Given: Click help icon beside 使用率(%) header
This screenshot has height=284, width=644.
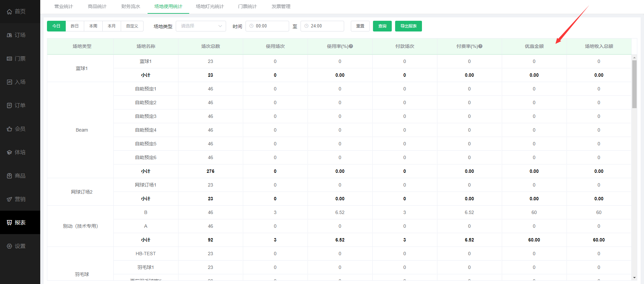Looking at the screenshot, I should click(351, 46).
